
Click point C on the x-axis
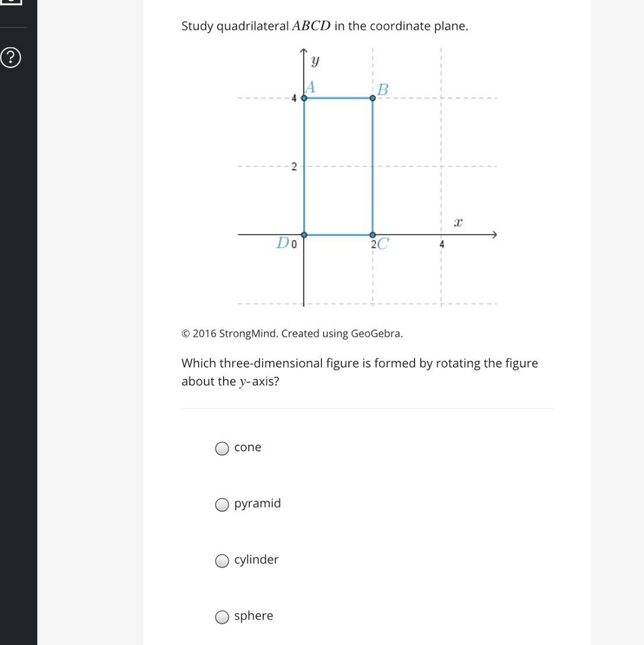(x=373, y=235)
